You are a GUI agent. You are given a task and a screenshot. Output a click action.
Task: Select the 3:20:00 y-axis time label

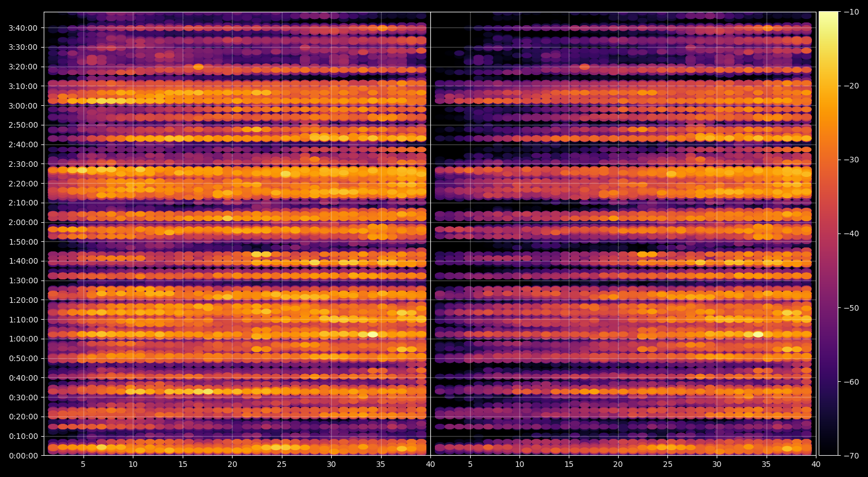pyautogui.click(x=23, y=67)
